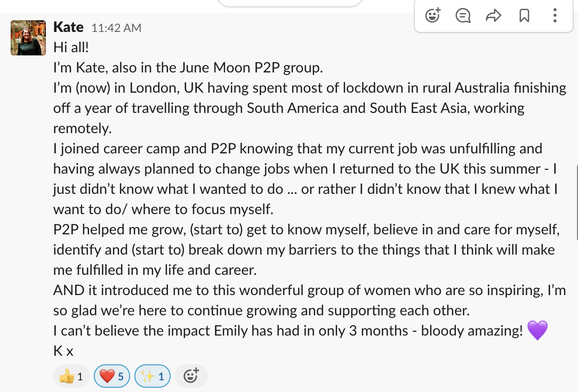The height and width of the screenshot is (392, 578).
Task: Click the purple heart emoji in the message
Action: pos(537,331)
